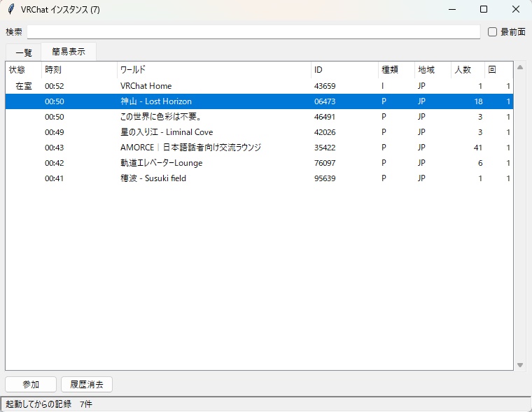
Task: Select the VRChat Home row
Action: click(x=259, y=86)
